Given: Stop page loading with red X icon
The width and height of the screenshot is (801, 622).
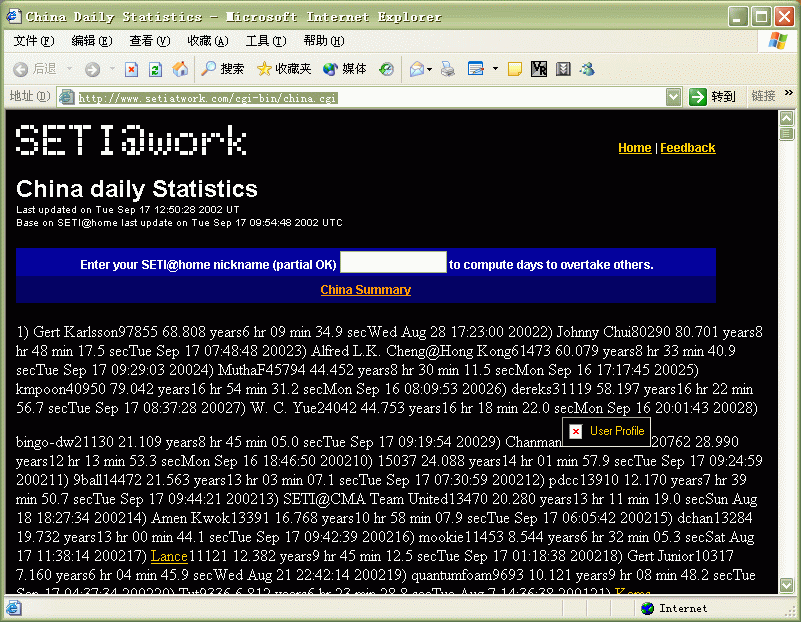Looking at the screenshot, I should (131, 69).
